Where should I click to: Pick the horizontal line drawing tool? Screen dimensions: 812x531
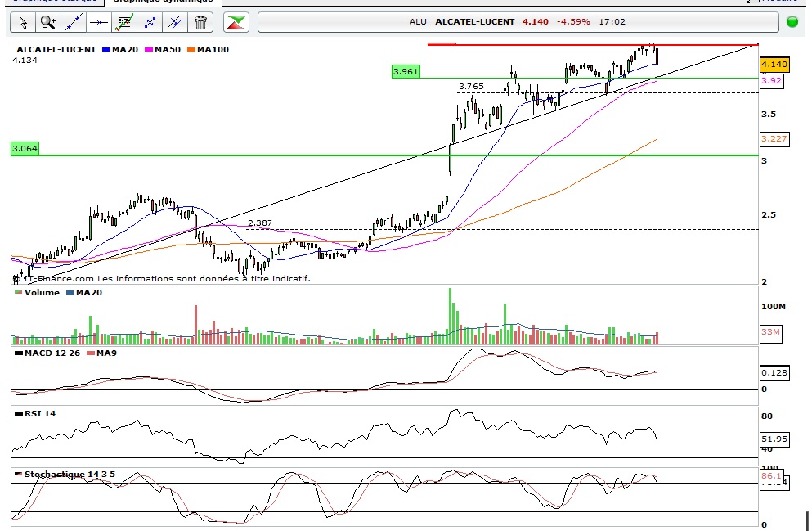tap(98, 22)
